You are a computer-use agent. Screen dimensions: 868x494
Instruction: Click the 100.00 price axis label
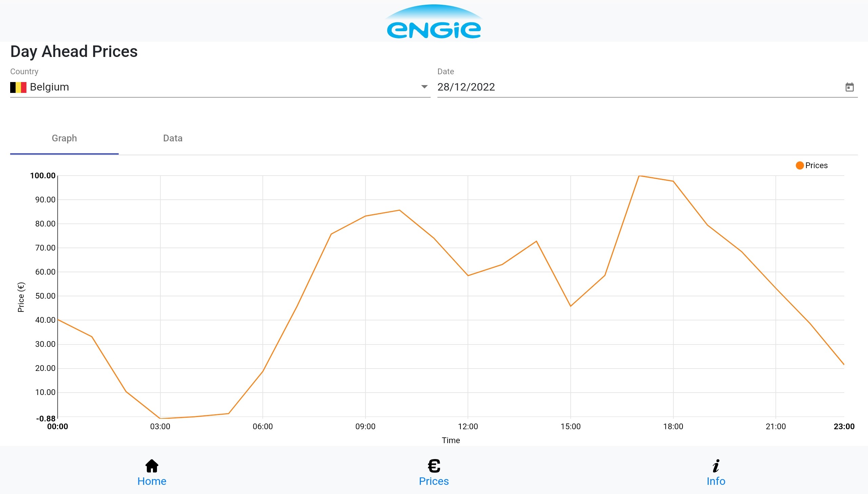tap(43, 176)
